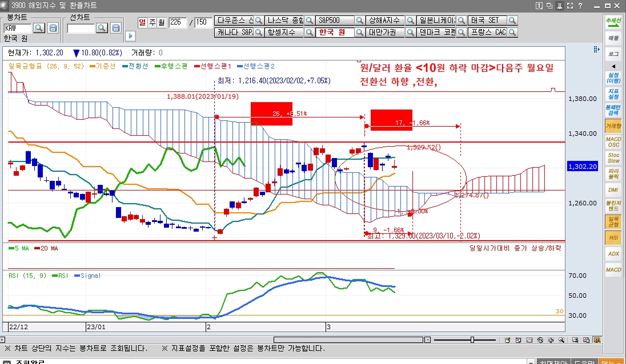This screenshot has width=626, height=364.
Task: Select the 항셍지수 index button
Action: point(284,33)
